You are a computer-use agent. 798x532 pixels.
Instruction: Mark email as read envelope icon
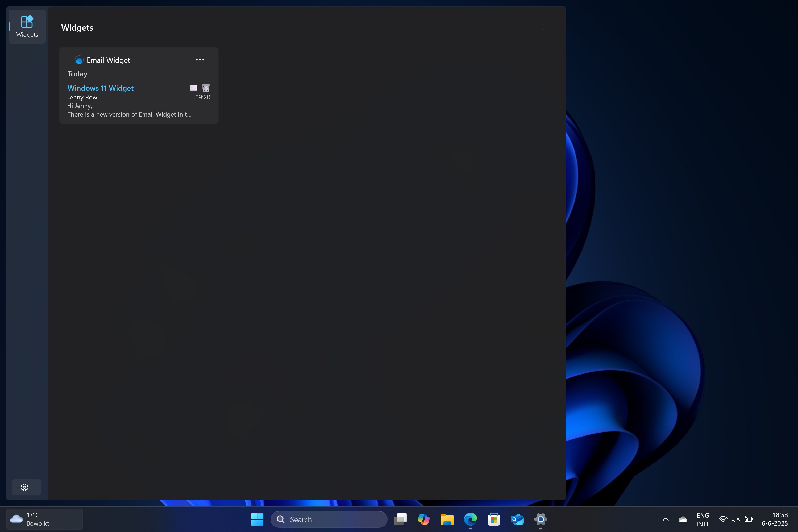coord(193,88)
